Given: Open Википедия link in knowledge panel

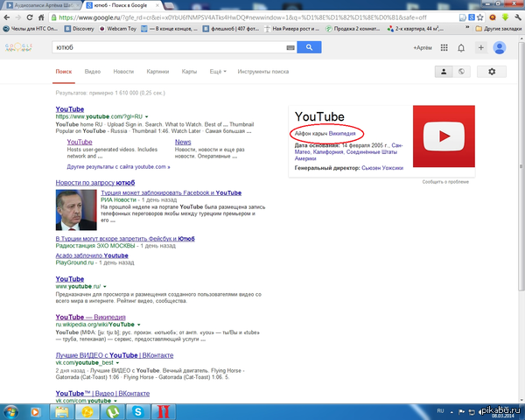Looking at the screenshot, I should pos(342,134).
